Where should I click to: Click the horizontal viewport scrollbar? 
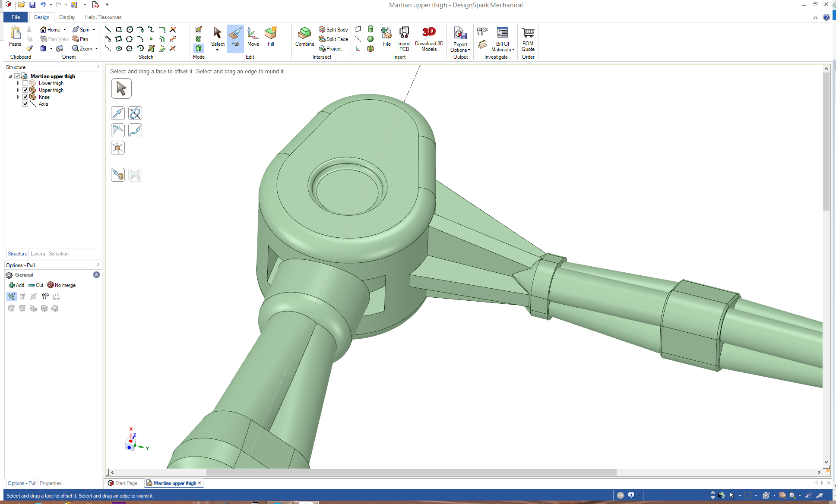pos(411,472)
